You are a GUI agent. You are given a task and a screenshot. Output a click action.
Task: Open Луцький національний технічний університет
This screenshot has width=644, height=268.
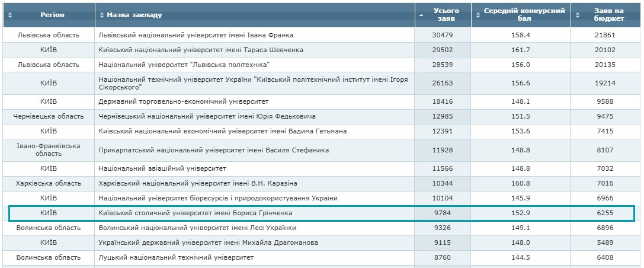[x=176, y=257]
